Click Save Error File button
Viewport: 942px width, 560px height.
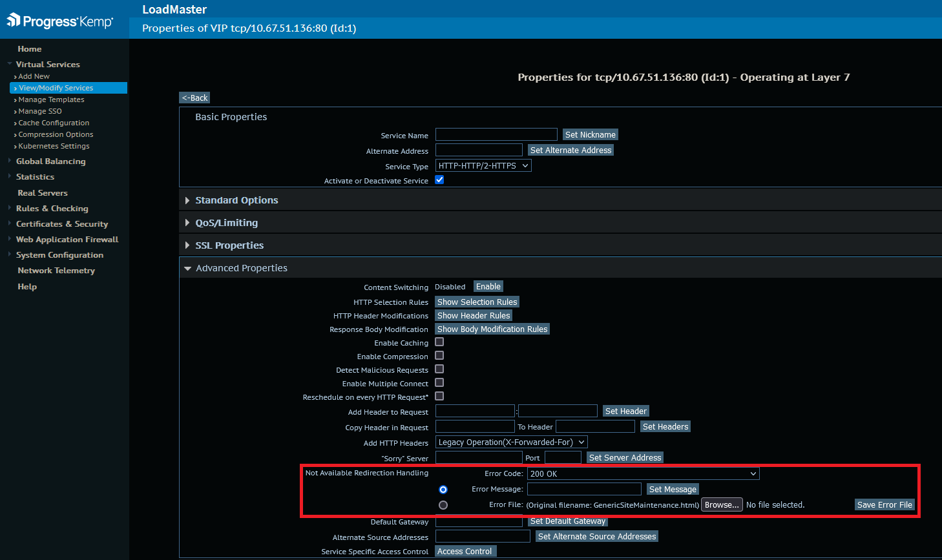click(885, 505)
